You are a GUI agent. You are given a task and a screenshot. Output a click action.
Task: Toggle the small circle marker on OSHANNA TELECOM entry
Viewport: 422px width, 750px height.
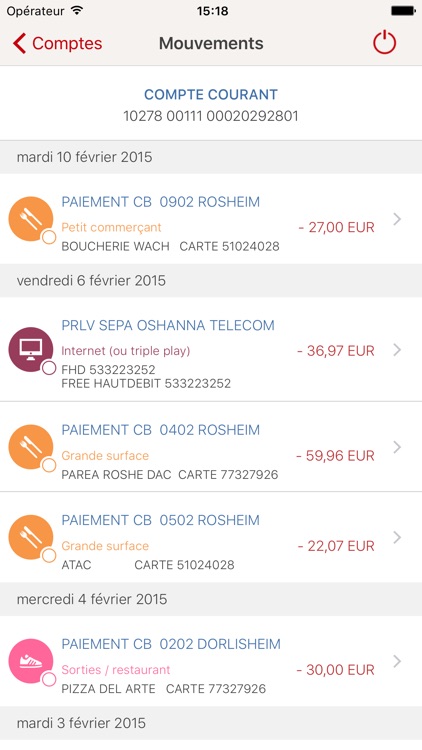[x=49, y=368]
